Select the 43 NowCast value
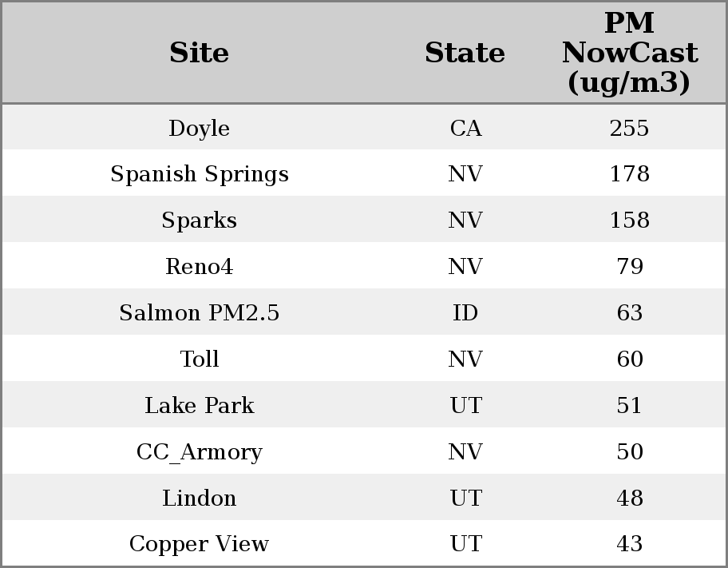Image resolution: width=728 pixels, height=568 pixels. 629,544
